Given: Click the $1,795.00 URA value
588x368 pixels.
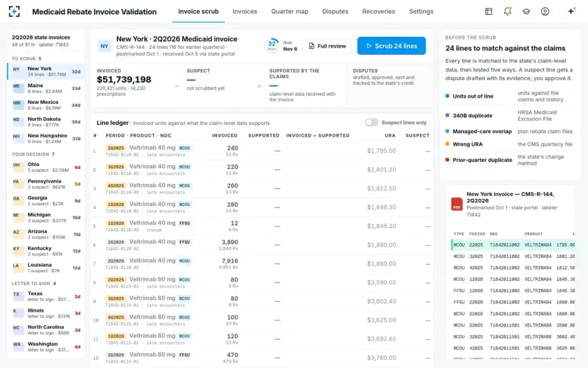Looking at the screenshot, I should click(x=381, y=151).
